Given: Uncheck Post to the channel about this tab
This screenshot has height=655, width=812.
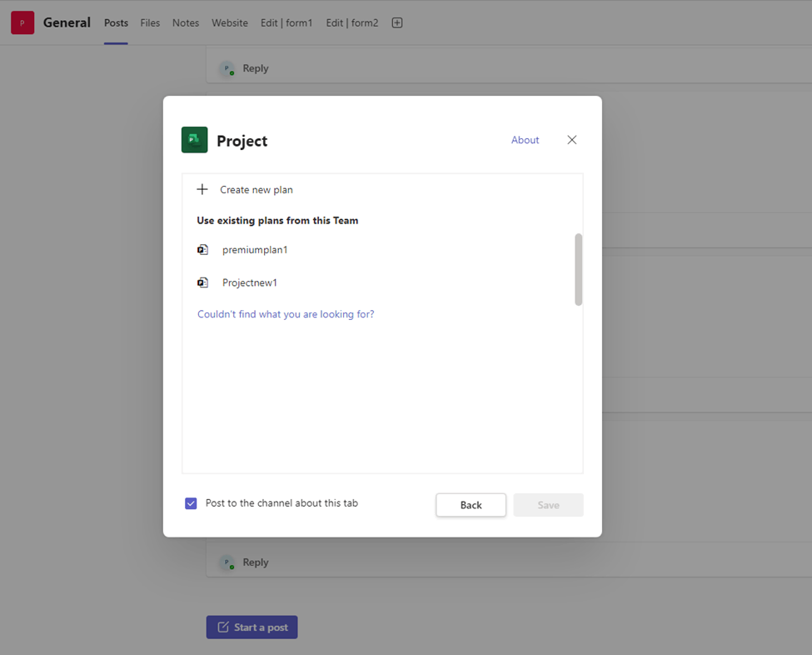Looking at the screenshot, I should (191, 503).
